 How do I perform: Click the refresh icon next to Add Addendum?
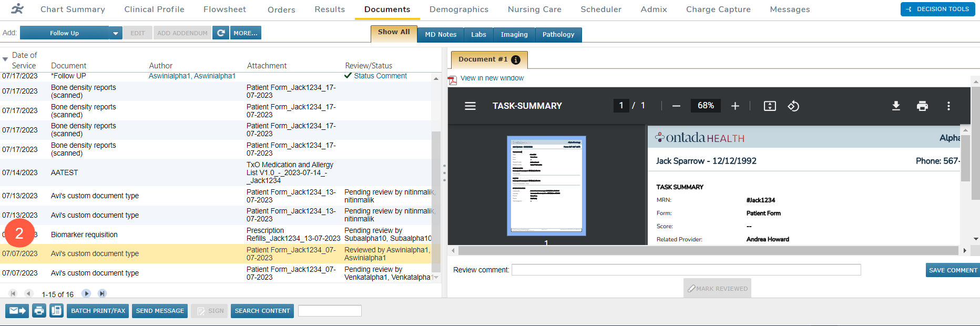[x=221, y=33]
